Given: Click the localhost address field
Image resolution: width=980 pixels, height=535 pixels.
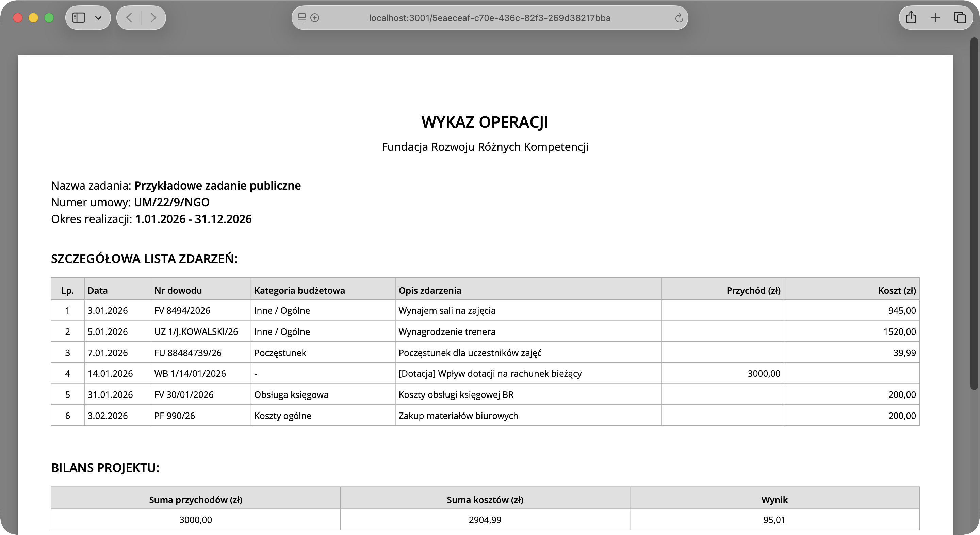Looking at the screenshot, I should pos(489,17).
